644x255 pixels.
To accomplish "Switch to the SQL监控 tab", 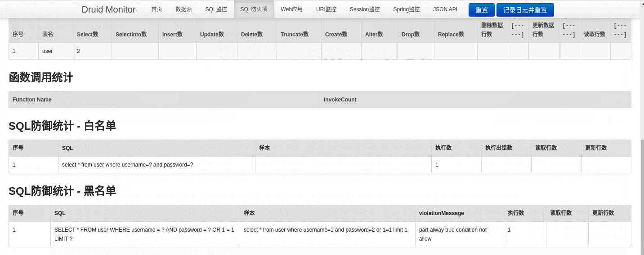I will tap(216, 9).
